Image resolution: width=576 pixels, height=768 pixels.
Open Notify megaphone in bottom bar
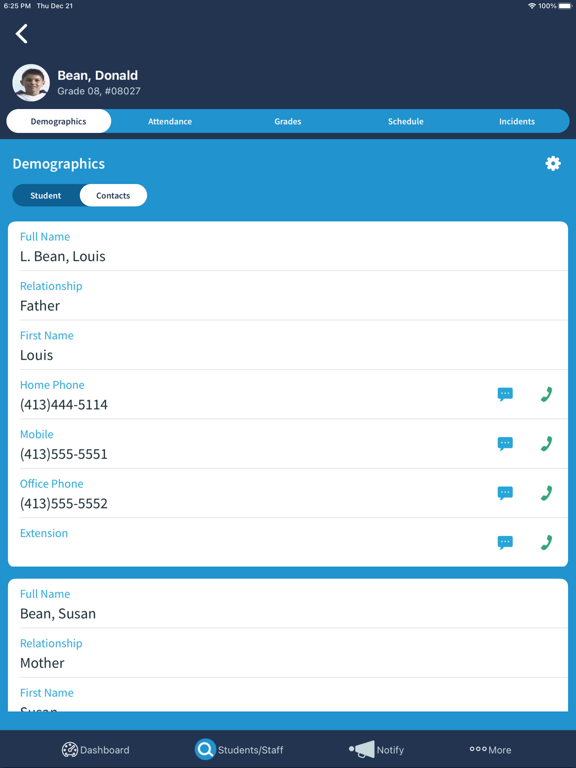[376, 749]
